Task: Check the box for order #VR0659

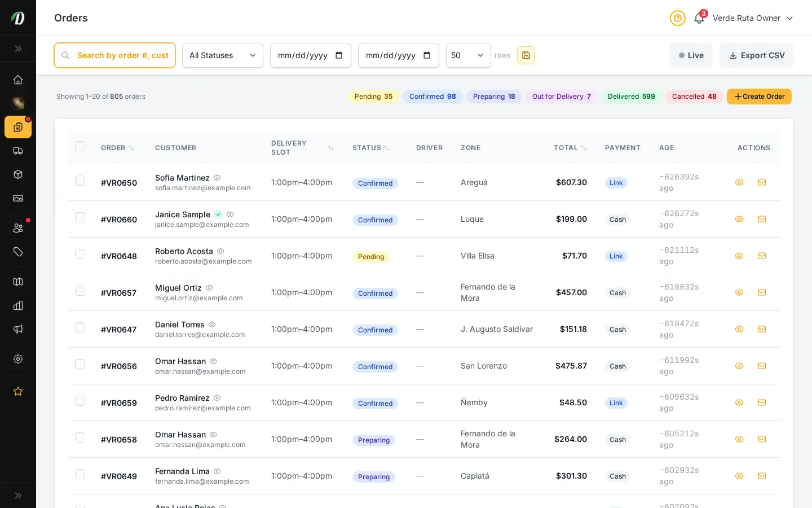Action: [x=80, y=401]
